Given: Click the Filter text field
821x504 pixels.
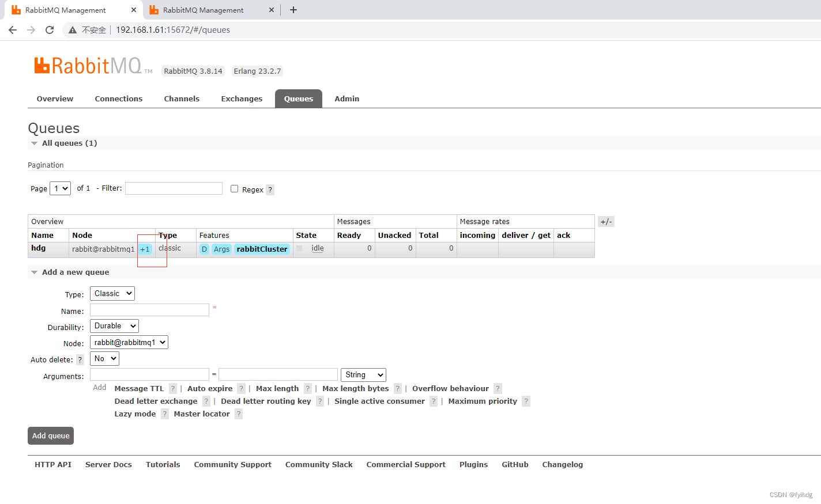Looking at the screenshot, I should [x=174, y=188].
